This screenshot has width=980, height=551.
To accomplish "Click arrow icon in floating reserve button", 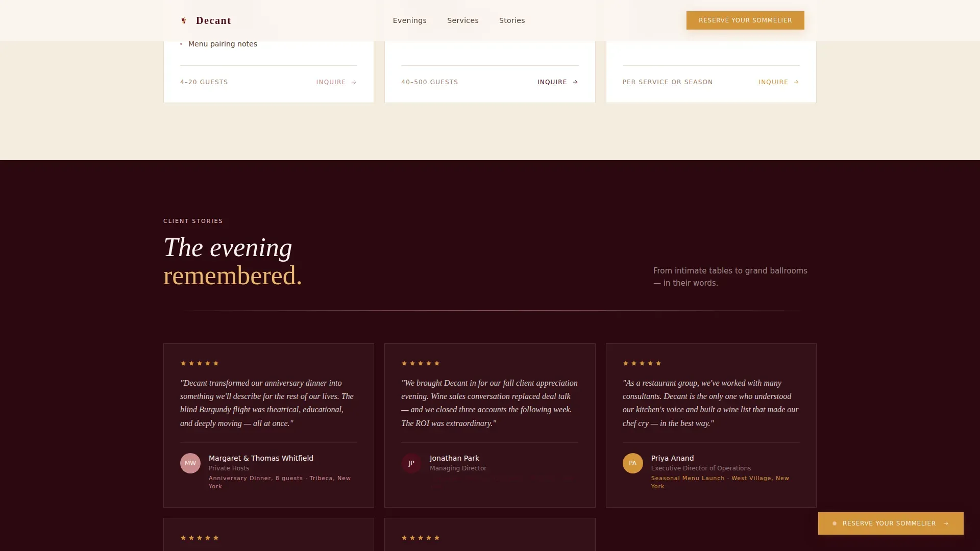I will coord(946,523).
